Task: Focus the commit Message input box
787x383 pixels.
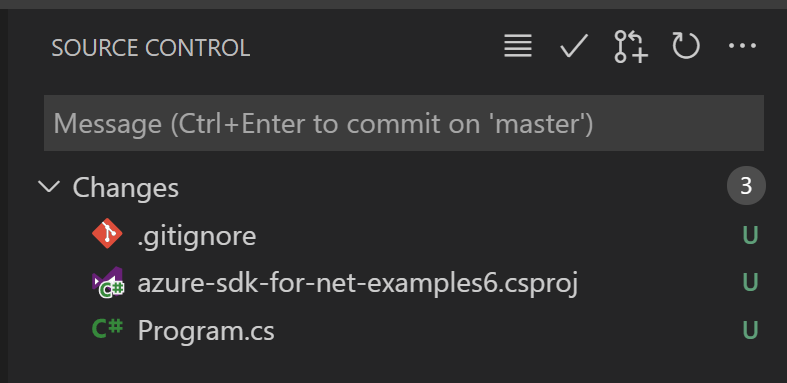Action: [x=404, y=123]
